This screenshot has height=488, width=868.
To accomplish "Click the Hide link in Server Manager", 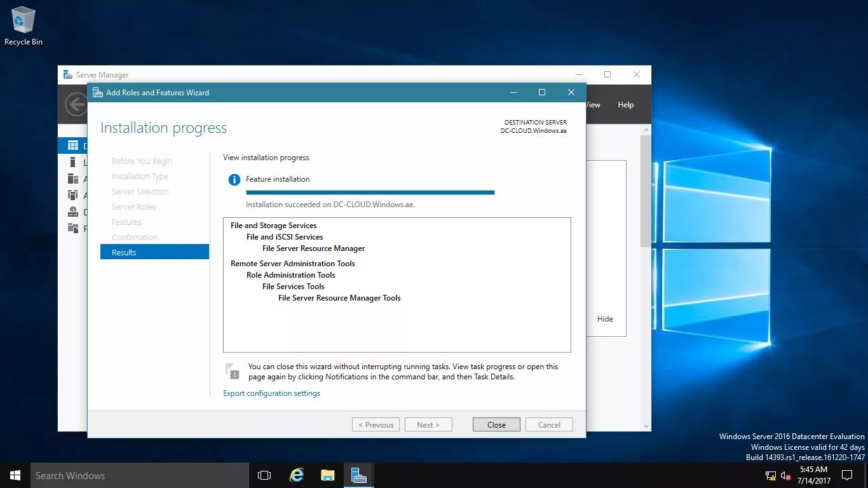I will (x=605, y=319).
